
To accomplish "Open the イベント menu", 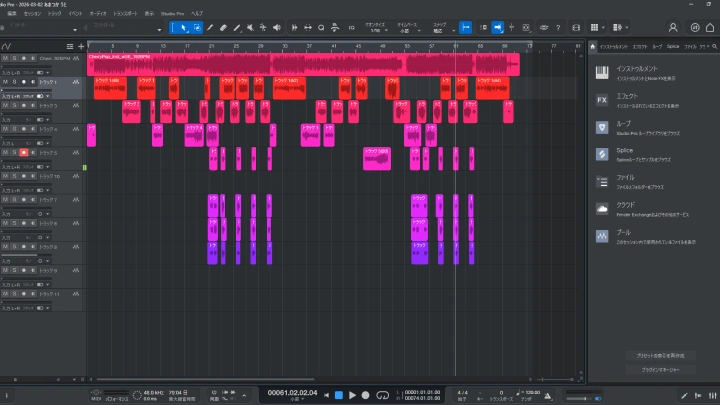I will (x=75, y=14).
